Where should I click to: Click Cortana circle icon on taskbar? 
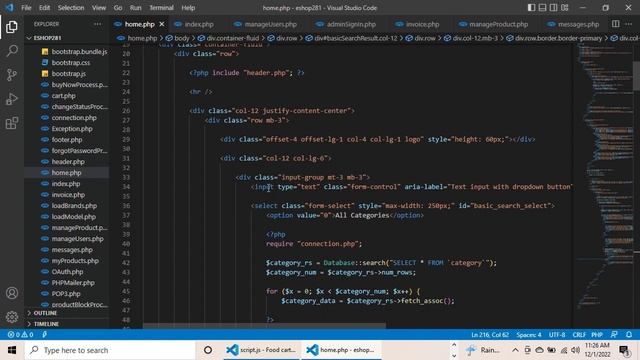coord(208,350)
